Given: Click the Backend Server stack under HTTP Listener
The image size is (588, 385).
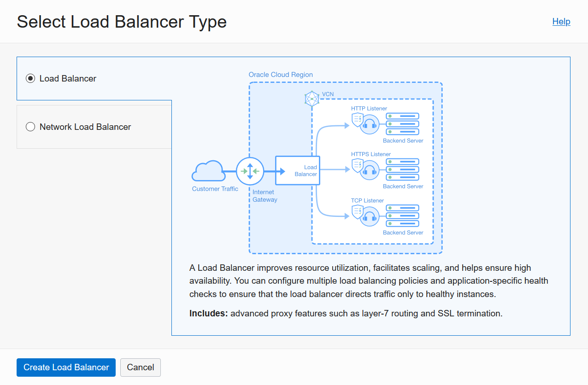Looking at the screenshot, I should tap(402, 123).
